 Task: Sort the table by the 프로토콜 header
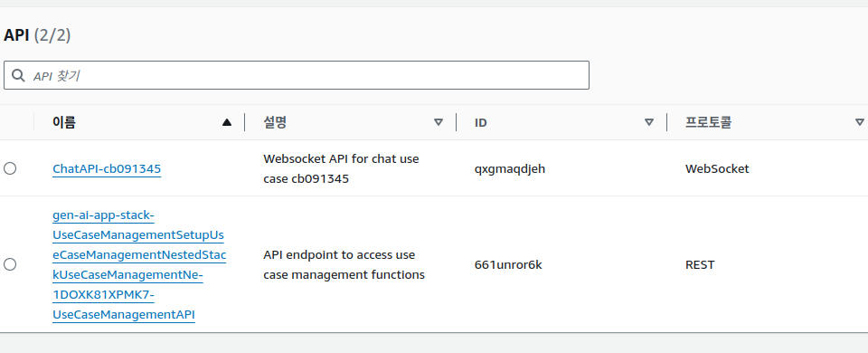709,122
